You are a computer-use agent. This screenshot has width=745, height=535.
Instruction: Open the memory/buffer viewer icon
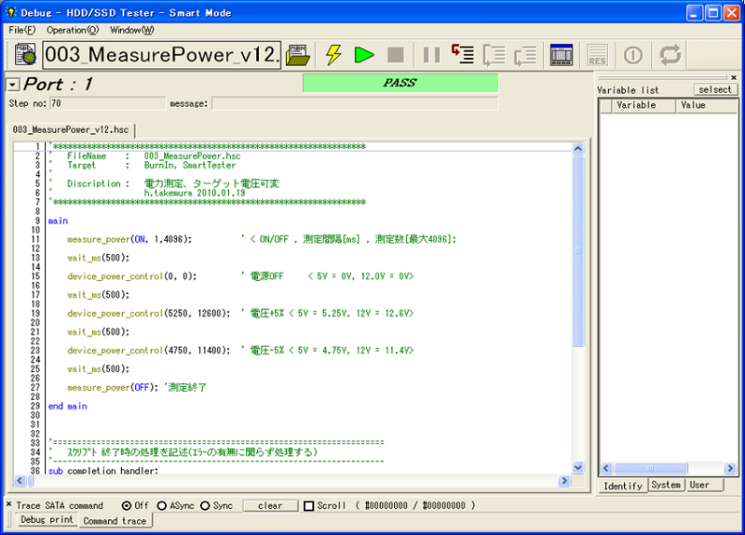pyautogui.click(x=561, y=55)
